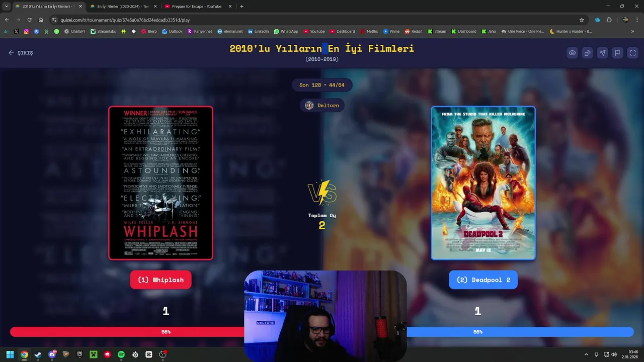Viewport: 644px width, 362px height.
Task: Switch to Prepare for Escape YouTube tab
Action: click(x=198, y=7)
